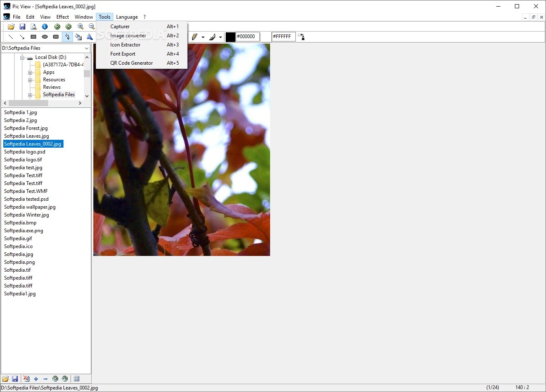Expand the Resources folder node

pos(30,80)
